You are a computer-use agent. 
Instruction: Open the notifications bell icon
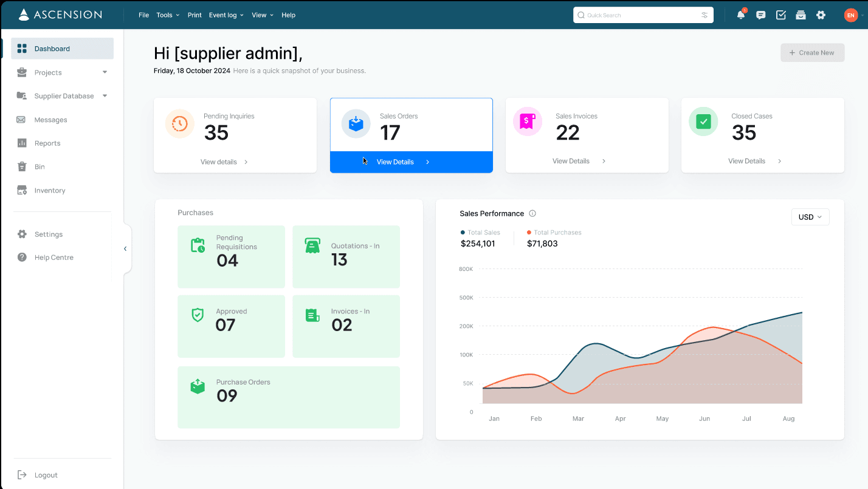pyautogui.click(x=741, y=15)
